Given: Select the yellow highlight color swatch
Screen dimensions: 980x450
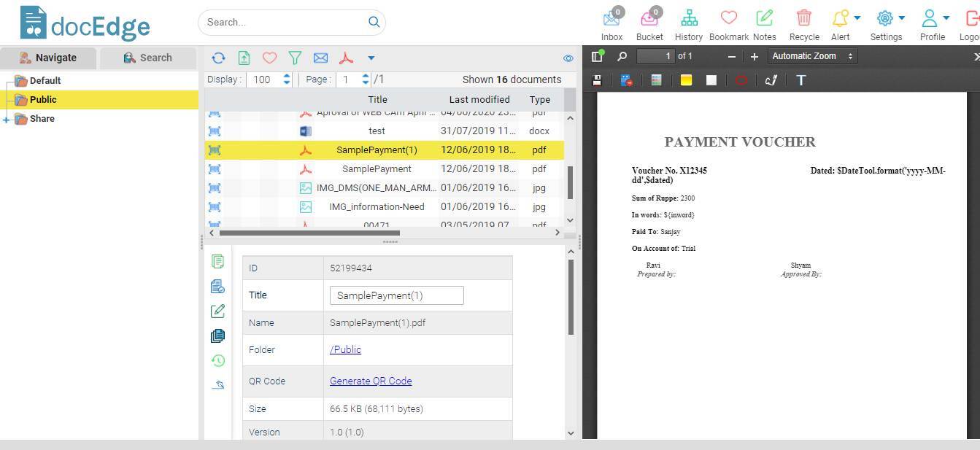Looking at the screenshot, I should [686, 80].
